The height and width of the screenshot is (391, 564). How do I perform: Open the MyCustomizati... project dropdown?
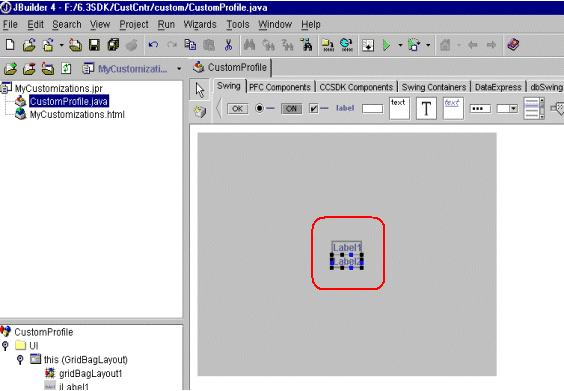(179, 68)
